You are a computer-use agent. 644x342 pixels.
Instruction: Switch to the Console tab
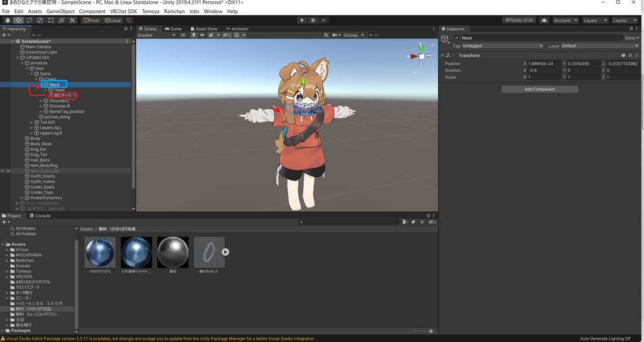(x=40, y=216)
